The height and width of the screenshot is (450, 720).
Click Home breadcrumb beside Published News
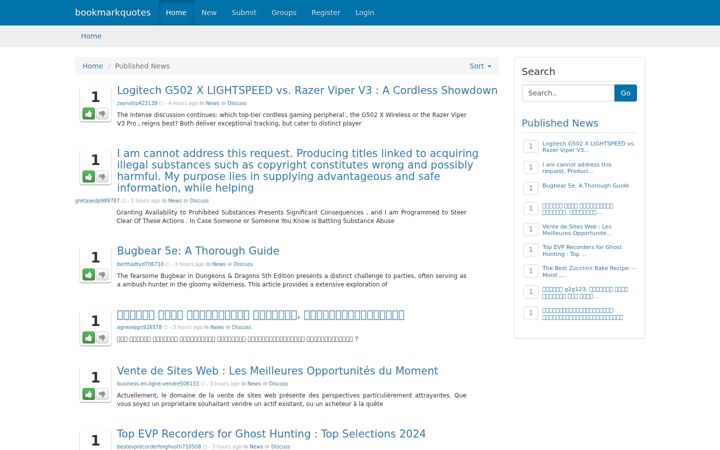tap(92, 66)
